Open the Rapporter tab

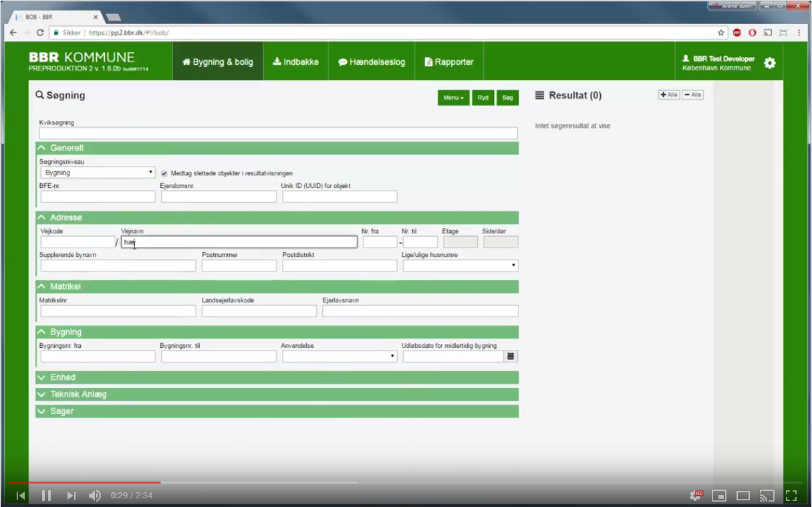449,62
